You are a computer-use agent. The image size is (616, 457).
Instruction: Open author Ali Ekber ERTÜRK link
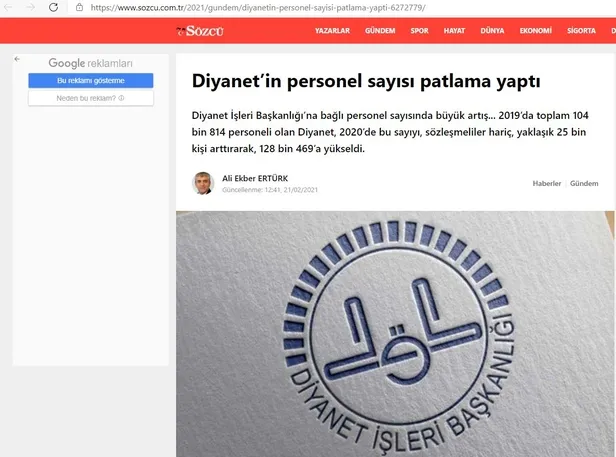click(255, 178)
